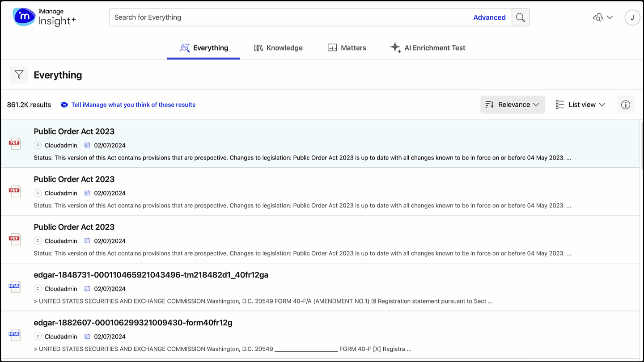Click the PDF icon of the first result
644x362 pixels.
pos(15,143)
